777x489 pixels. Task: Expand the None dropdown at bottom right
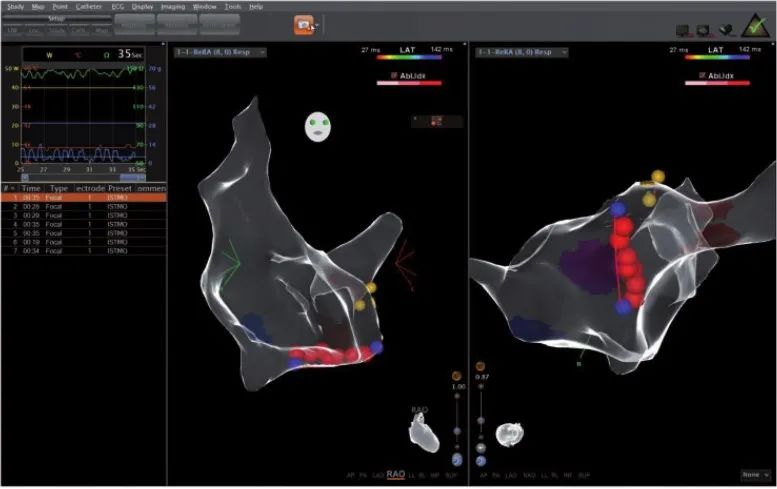point(755,474)
